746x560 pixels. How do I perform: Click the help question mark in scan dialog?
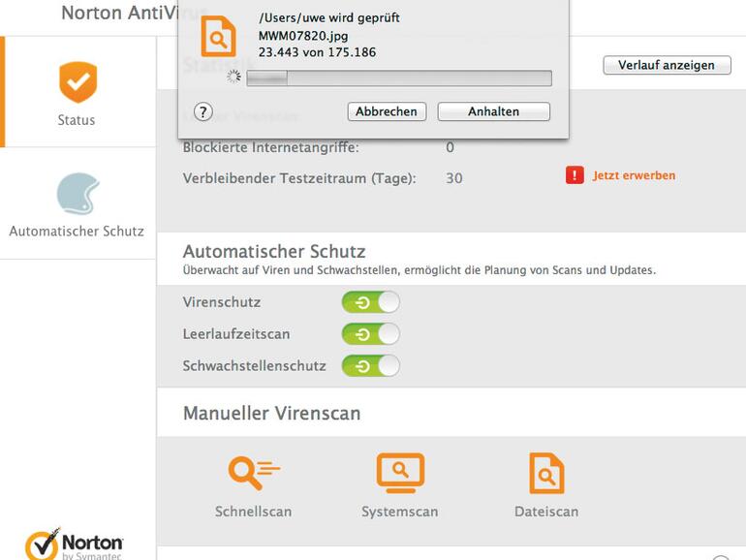[203, 111]
